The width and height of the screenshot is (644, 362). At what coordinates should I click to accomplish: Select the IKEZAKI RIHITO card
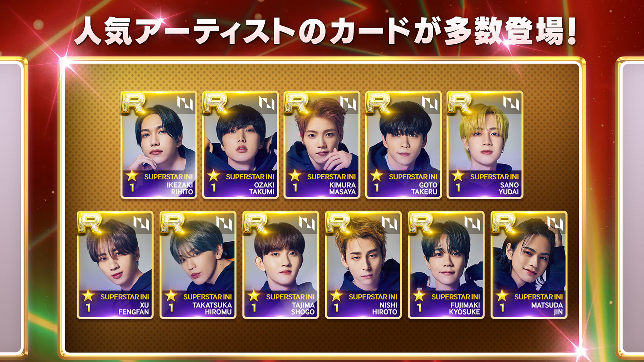point(159,145)
